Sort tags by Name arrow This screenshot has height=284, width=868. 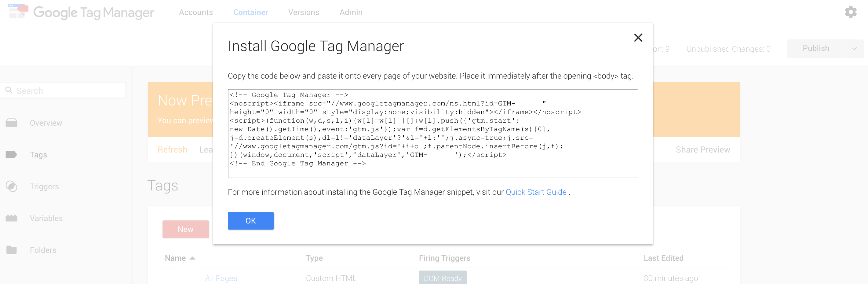192,258
